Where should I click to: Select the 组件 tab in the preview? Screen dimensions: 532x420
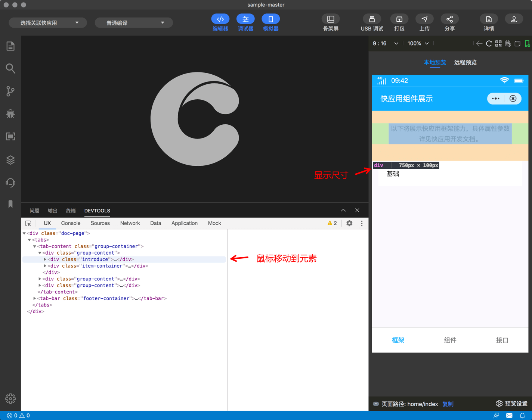[450, 340]
